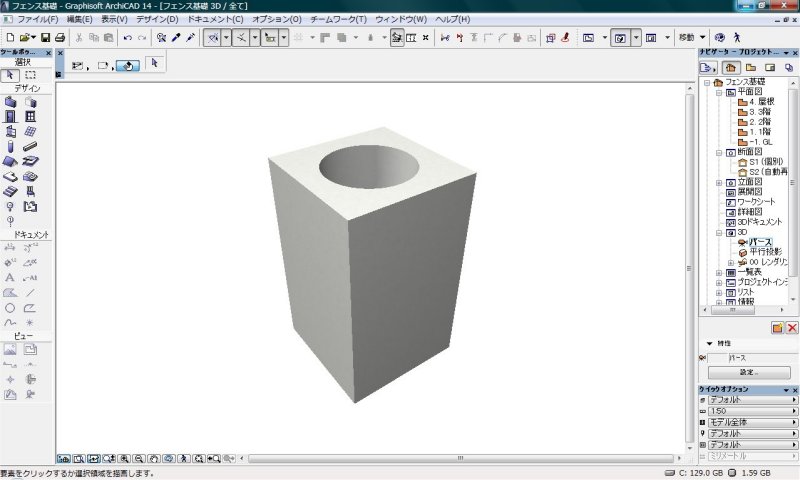800x480 pixels.
Task: Open the New document icon
Action: pyautogui.click(x=9, y=37)
